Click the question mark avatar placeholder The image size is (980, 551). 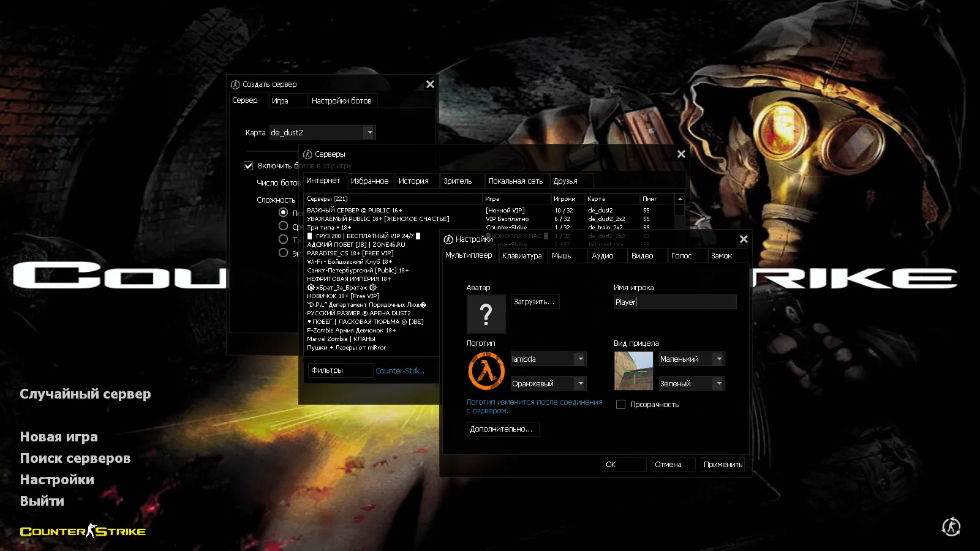tap(486, 314)
